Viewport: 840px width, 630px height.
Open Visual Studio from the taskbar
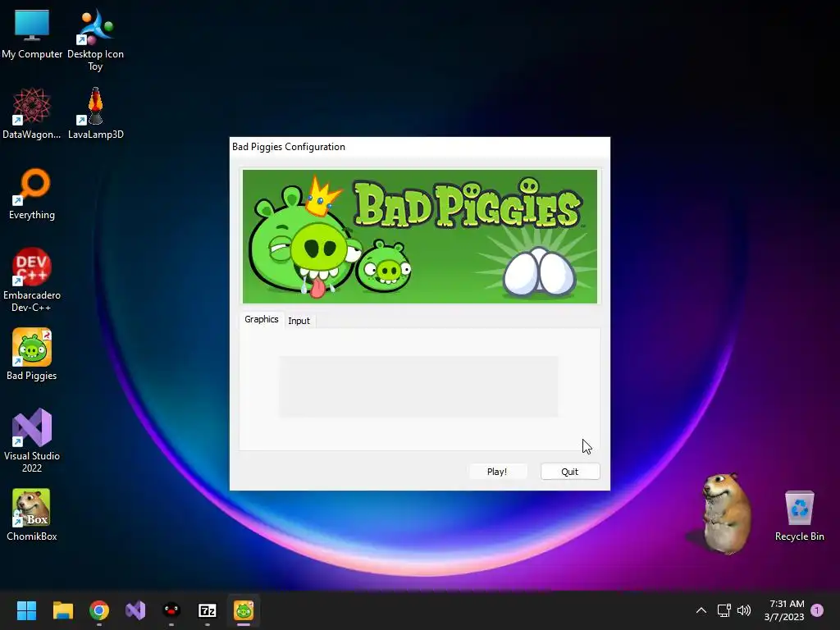(x=135, y=610)
